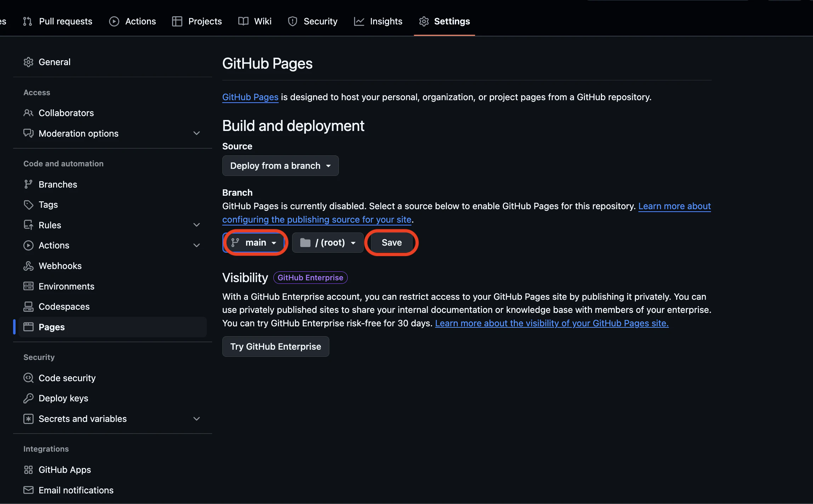The image size is (813, 504).
Task: Open Deploy keys settings
Action: pos(113,398)
